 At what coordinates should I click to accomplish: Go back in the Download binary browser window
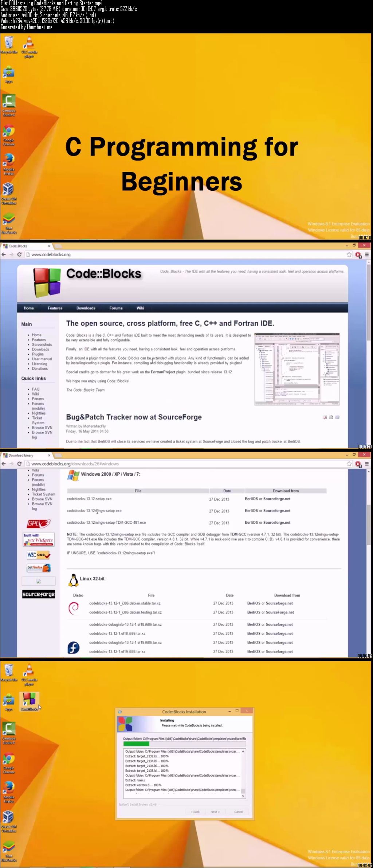4,464
